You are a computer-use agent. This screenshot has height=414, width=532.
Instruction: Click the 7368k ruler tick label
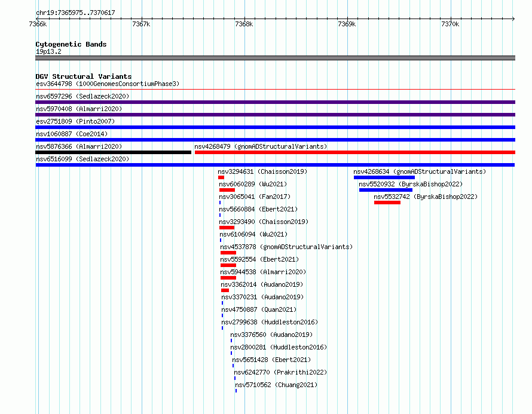click(244, 24)
